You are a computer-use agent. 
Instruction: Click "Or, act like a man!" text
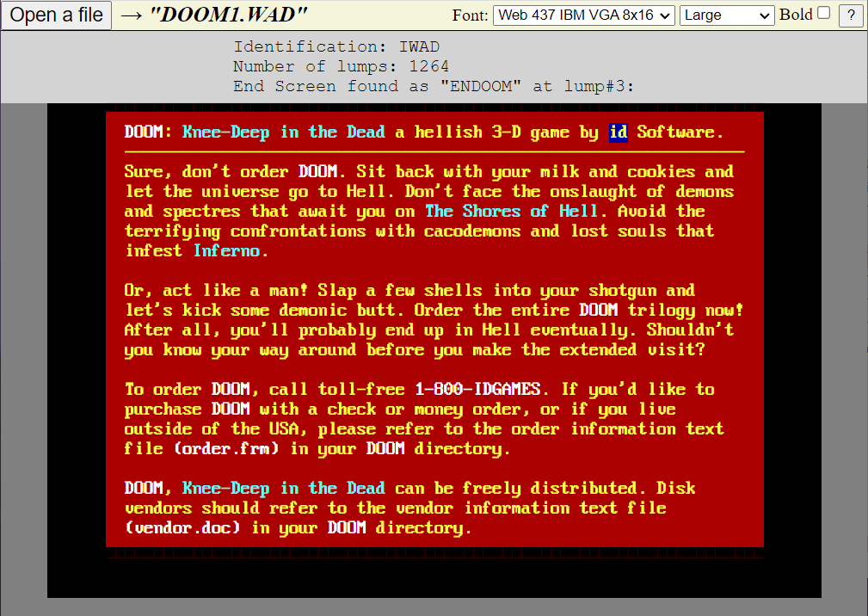pos(215,291)
